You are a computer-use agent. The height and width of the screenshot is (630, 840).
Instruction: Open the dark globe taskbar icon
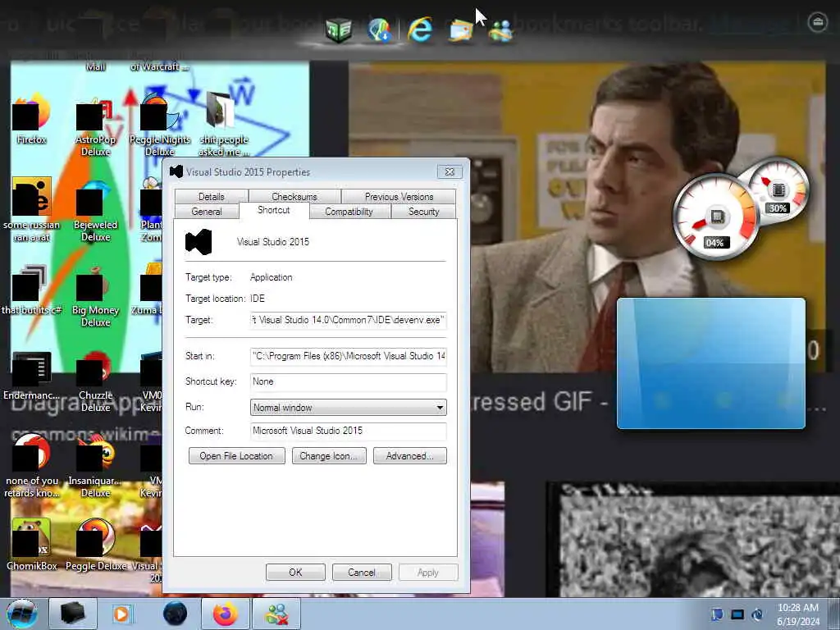coord(176,614)
